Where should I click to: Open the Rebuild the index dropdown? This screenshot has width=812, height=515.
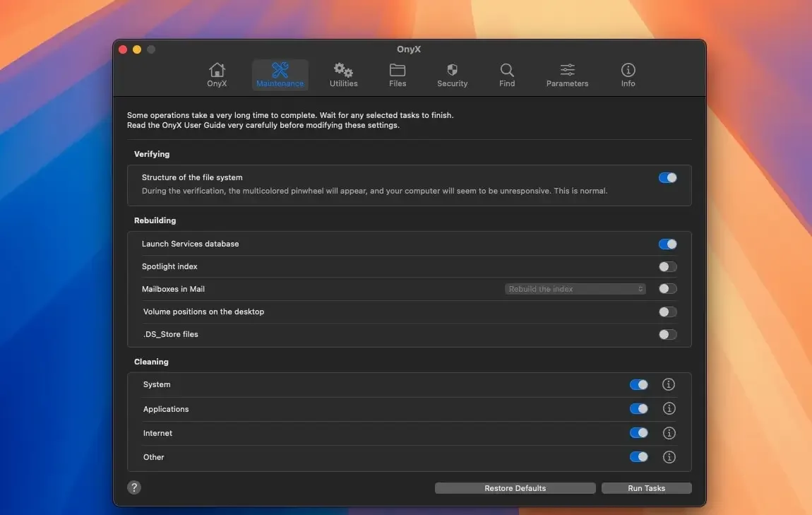click(x=575, y=289)
